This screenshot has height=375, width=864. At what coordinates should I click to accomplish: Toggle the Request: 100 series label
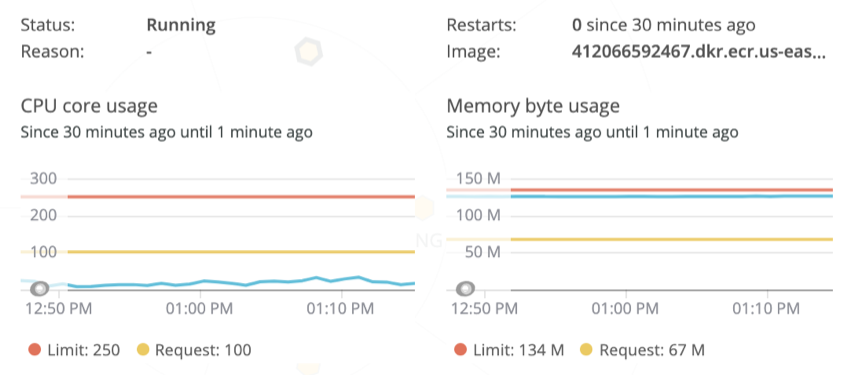point(203,350)
